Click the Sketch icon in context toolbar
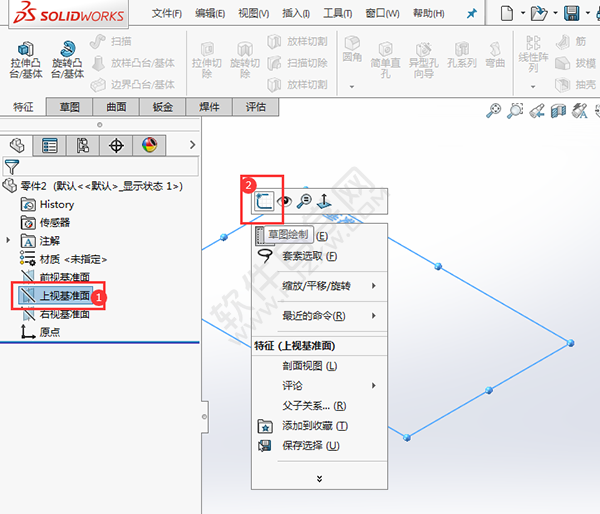600x514 pixels. (264, 201)
